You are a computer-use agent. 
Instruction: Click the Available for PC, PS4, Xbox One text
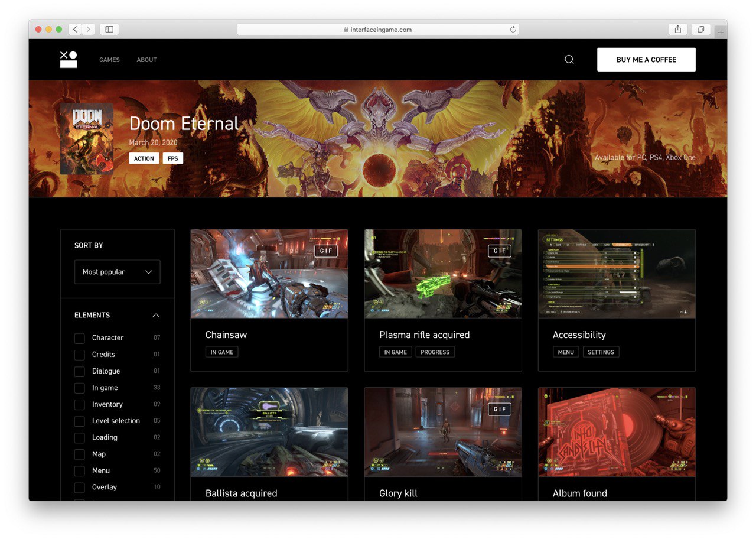coord(645,157)
